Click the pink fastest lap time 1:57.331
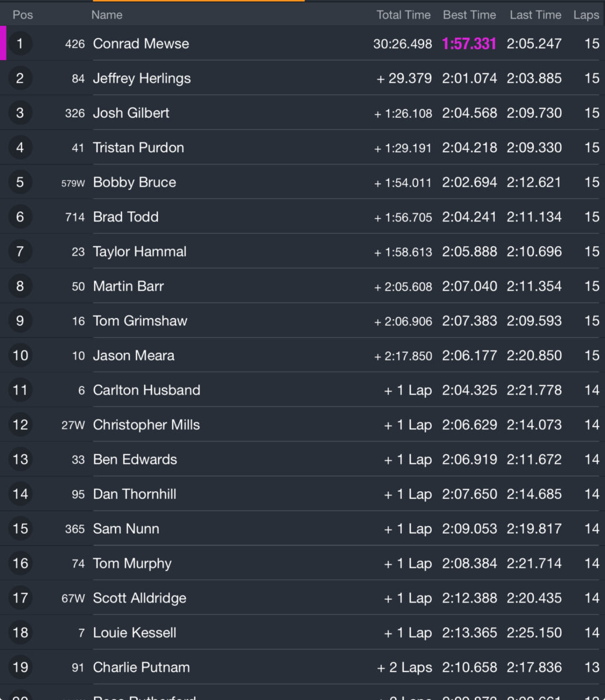 pyautogui.click(x=469, y=44)
